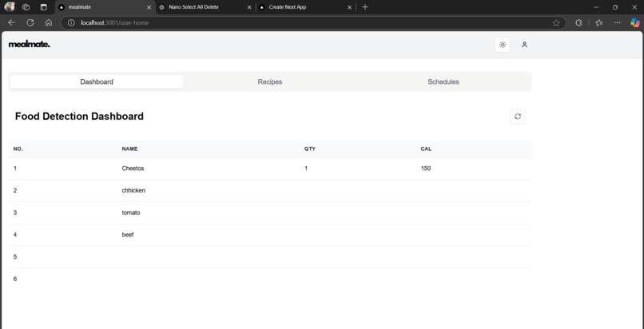Close the mealmate browser tab

coord(149,7)
